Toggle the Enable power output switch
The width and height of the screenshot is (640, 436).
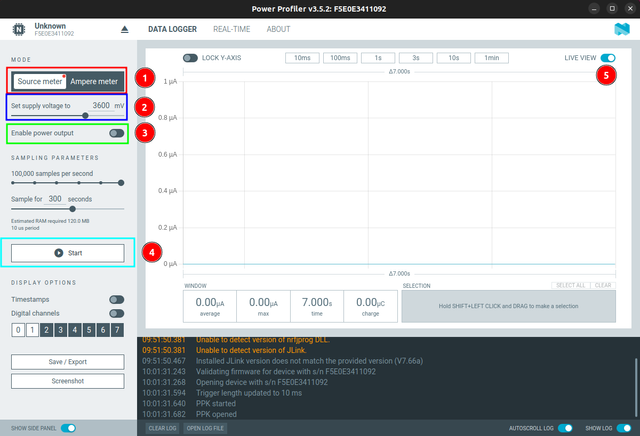coord(117,132)
